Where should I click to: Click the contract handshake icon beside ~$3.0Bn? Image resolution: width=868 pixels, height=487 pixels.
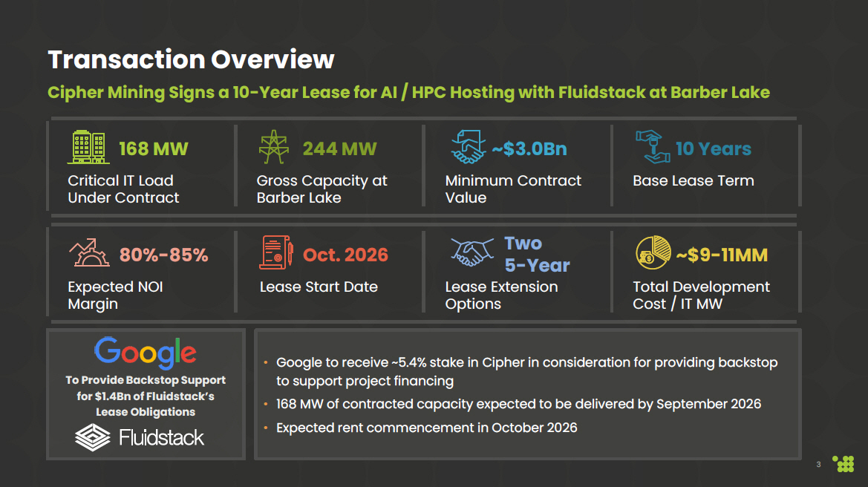(x=468, y=148)
